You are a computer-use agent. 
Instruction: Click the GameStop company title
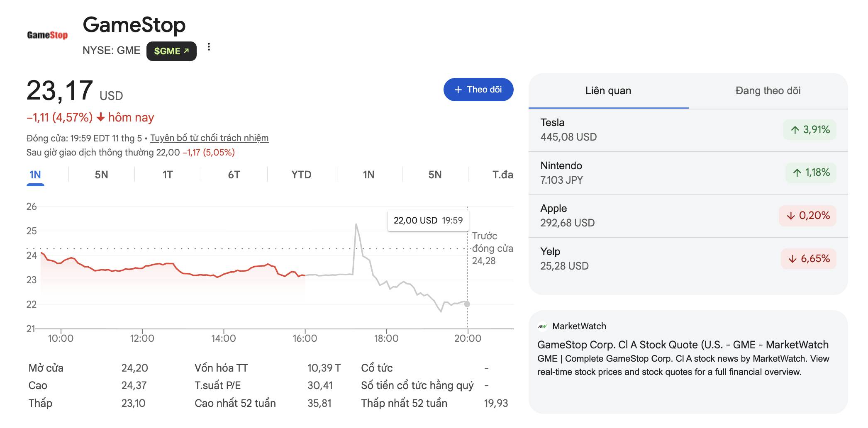click(134, 25)
